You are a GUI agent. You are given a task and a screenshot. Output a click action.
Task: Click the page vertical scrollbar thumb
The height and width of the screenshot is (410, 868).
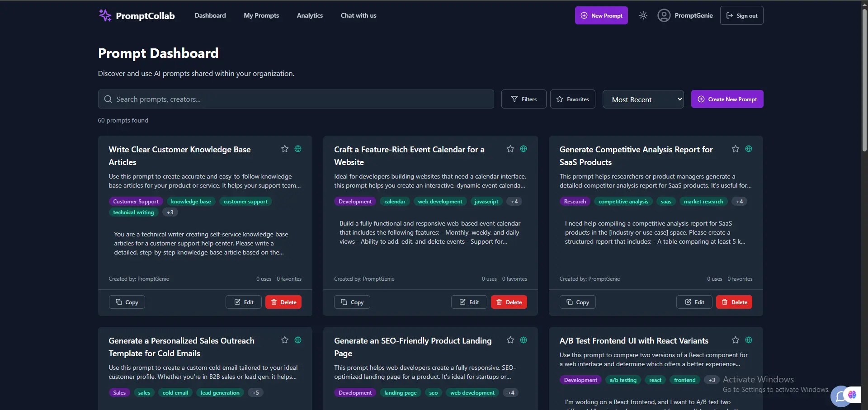864,79
